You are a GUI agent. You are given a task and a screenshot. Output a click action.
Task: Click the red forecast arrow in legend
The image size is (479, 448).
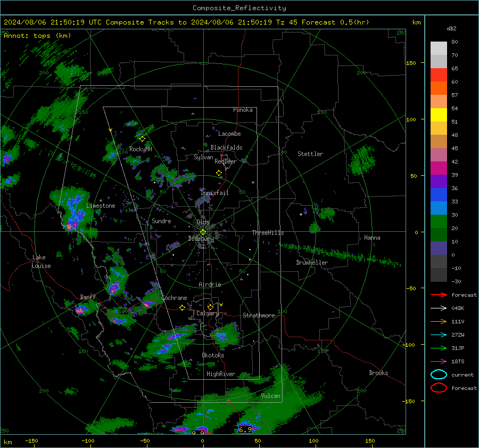tap(439, 295)
